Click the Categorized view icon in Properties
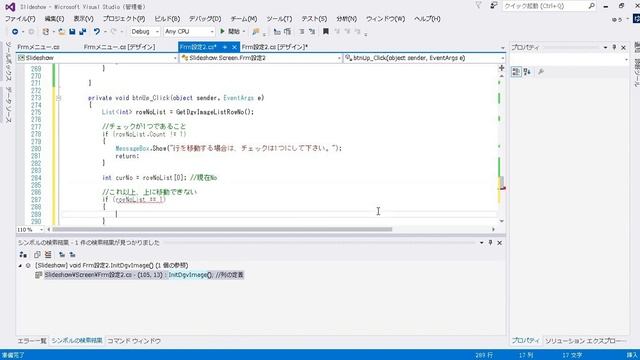This screenshot has height=360, width=640. click(516, 72)
